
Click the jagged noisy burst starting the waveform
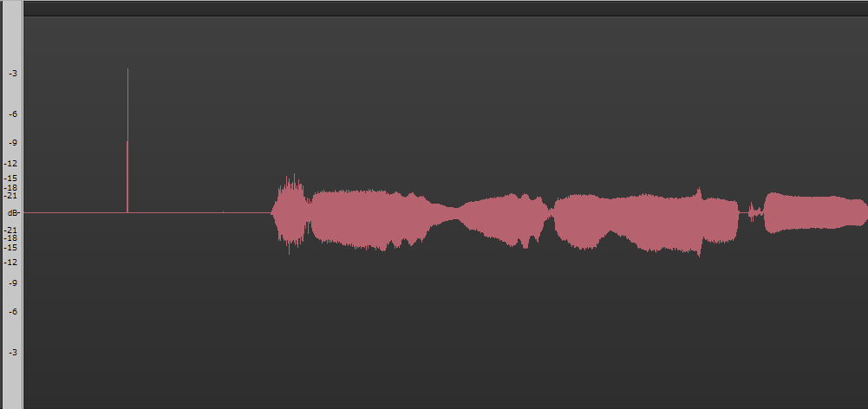[x=290, y=214]
